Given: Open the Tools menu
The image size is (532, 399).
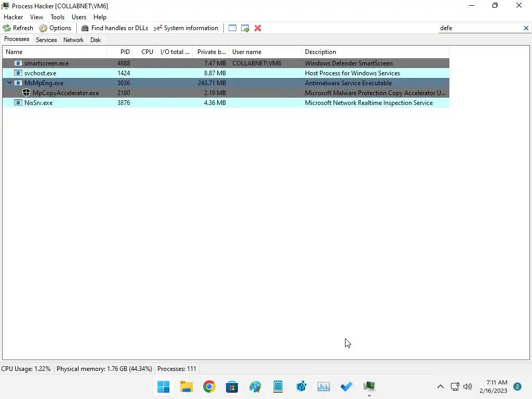Looking at the screenshot, I should pos(57,17).
